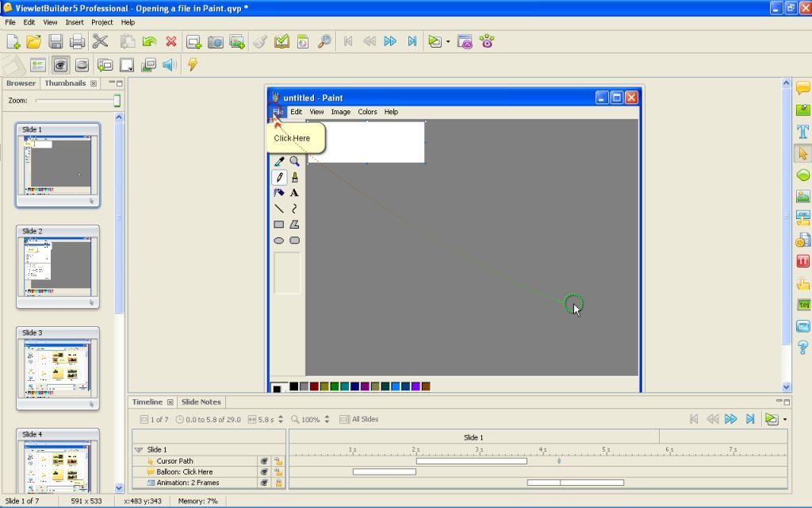This screenshot has width=812, height=508.
Task: Print with the printer toolbar icon
Action: click(x=77, y=41)
